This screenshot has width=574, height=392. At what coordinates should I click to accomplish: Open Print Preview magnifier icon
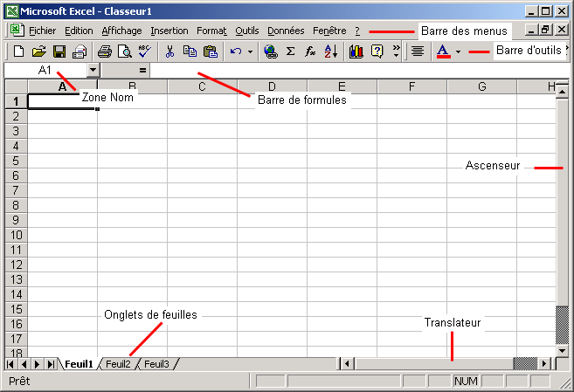pyautogui.click(x=125, y=52)
